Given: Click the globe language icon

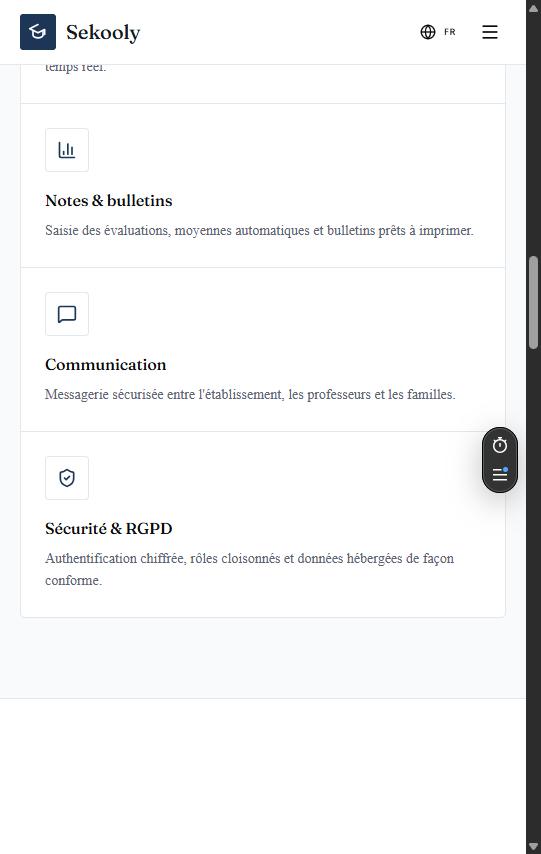Looking at the screenshot, I should (428, 32).
